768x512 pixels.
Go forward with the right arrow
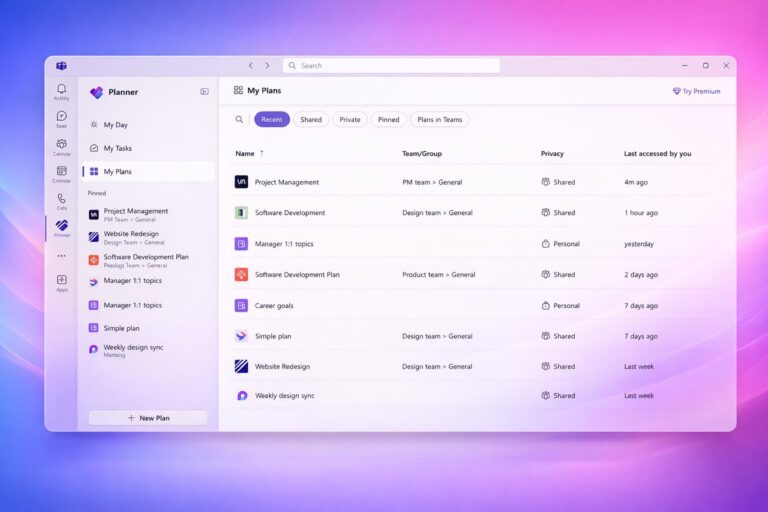267,66
